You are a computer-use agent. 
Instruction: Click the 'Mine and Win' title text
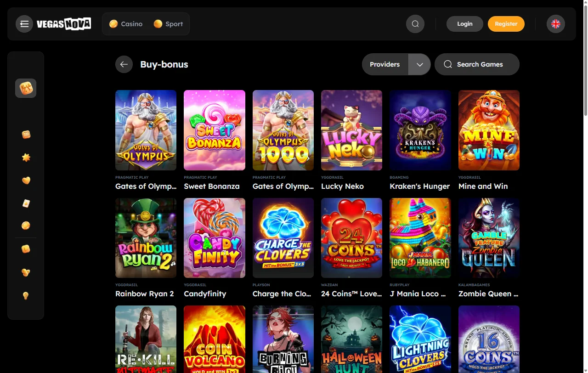pyautogui.click(x=483, y=186)
